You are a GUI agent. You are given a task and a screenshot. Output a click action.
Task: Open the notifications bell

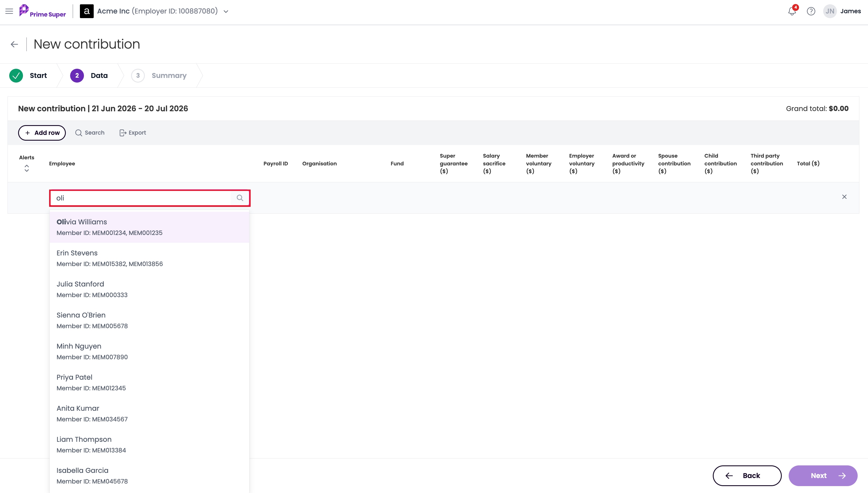pyautogui.click(x=792, y=11)
